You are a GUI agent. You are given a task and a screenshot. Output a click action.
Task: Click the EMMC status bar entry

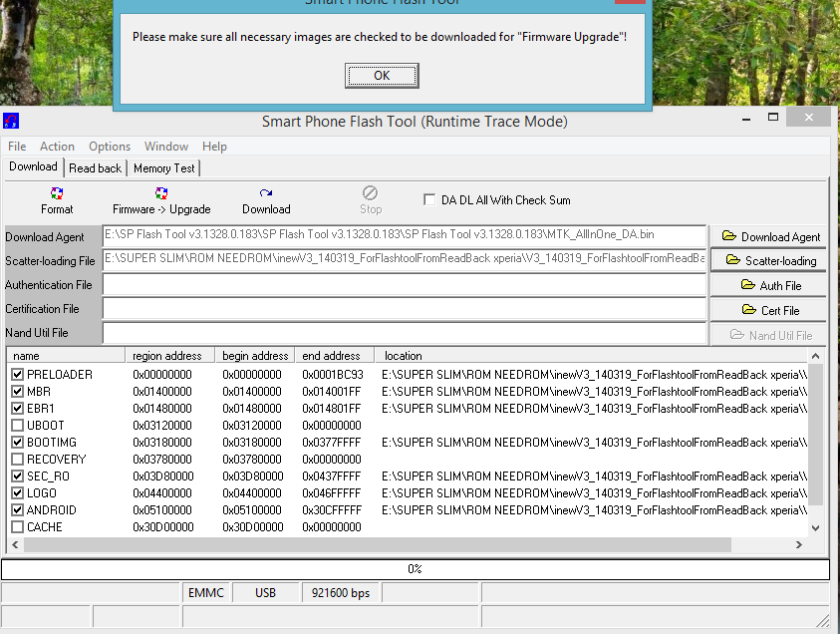[x=205, y=593]
